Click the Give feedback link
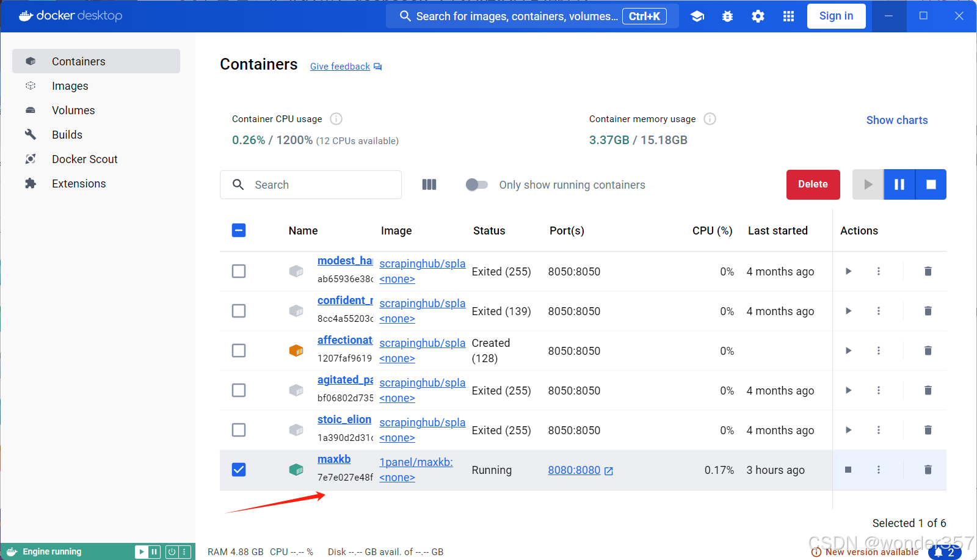Image resolution: width=977 pixels, height=560 pixels. tap(346, 67)
